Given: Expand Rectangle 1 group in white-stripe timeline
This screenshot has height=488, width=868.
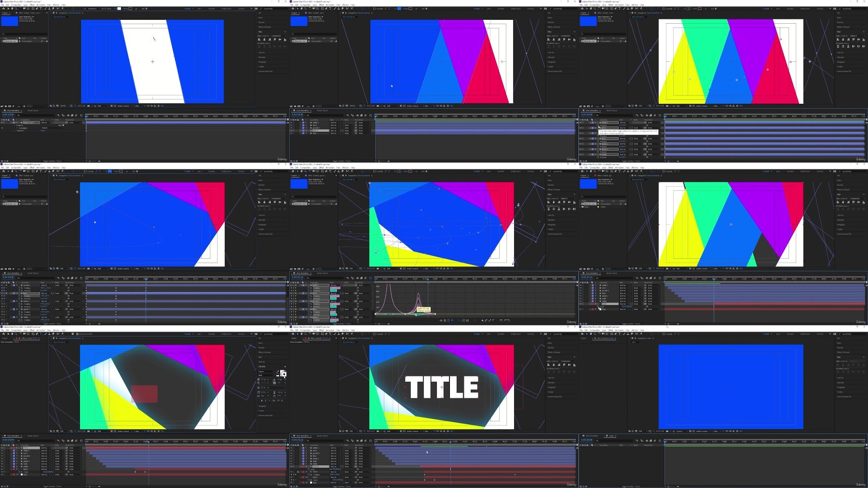Looking at the screenshot, I should (17, 128).
